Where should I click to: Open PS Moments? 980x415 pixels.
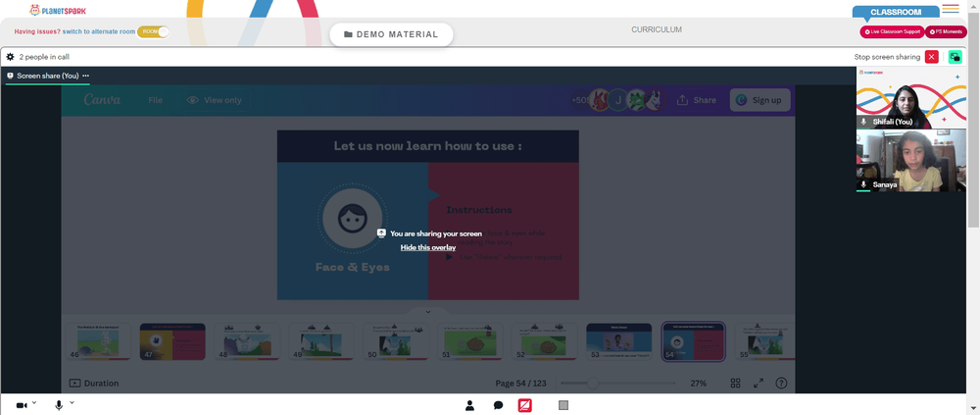946,31
